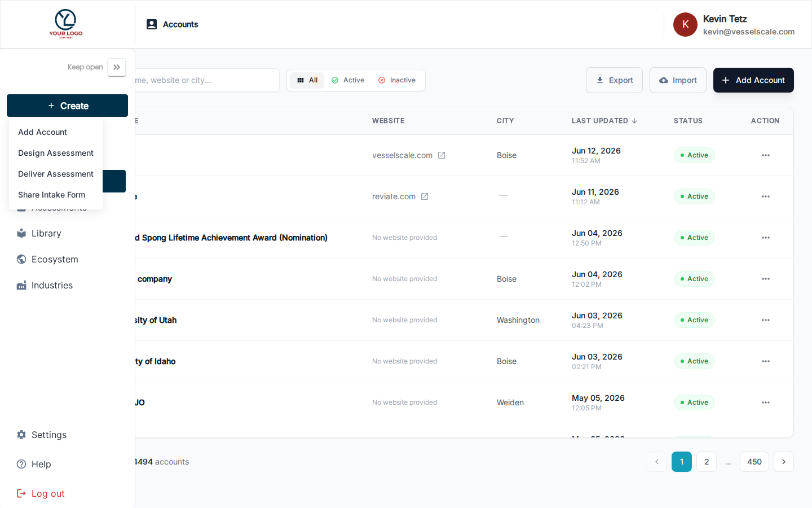The height and width of the screenshot is (508, 812).
Task: Click the Active badge in the Weiden row
Action: pyautogui.click(x=694, y=402)
